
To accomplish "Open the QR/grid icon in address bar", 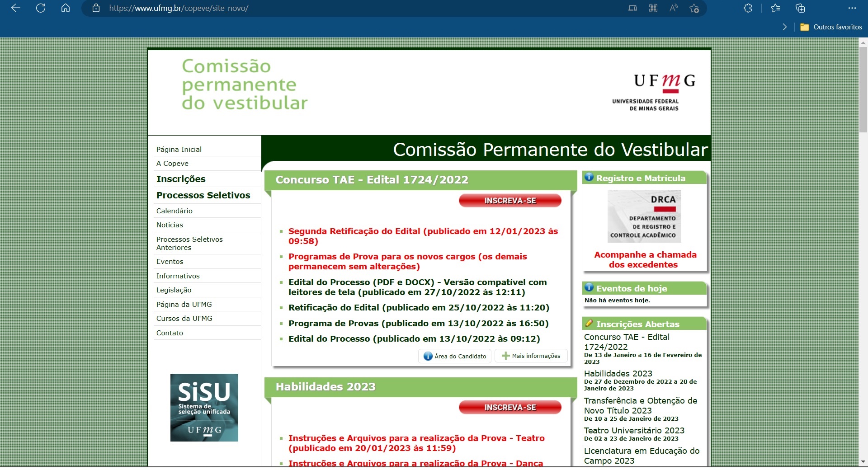I will point(653,8).
